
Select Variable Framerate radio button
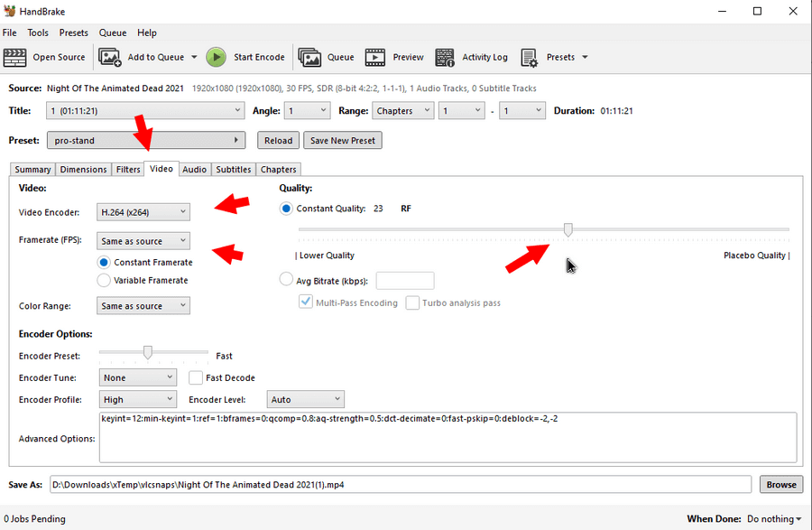[x=105, y=280]
